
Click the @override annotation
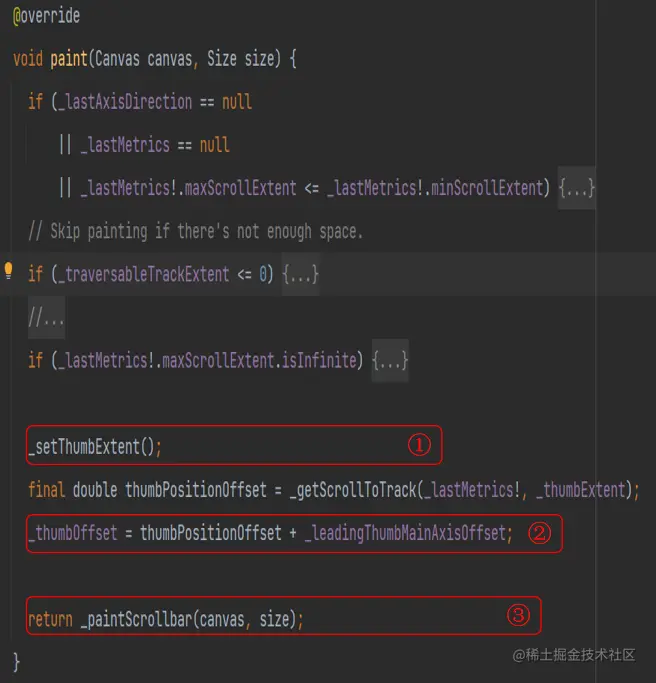coord(46,17)
